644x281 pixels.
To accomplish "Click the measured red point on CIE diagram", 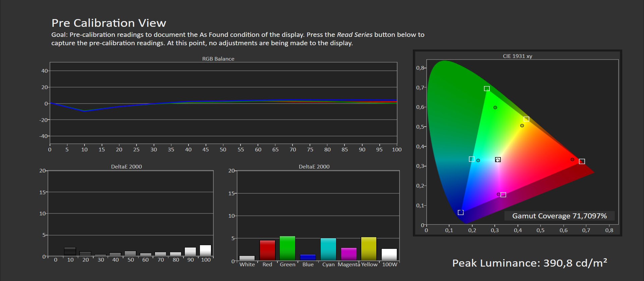I will [x=572, y=159].
